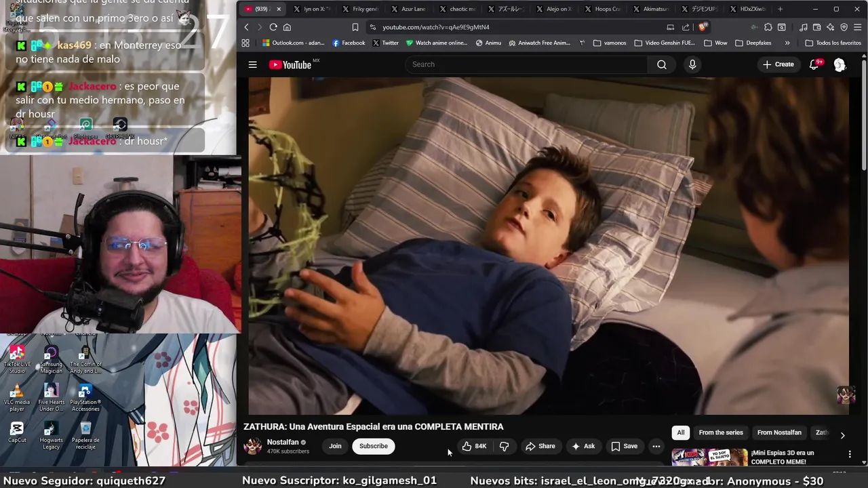Open the Create dropdown button
Image resolution: width=868 pixels, height=488 pixels.
[x=778, y=64]
